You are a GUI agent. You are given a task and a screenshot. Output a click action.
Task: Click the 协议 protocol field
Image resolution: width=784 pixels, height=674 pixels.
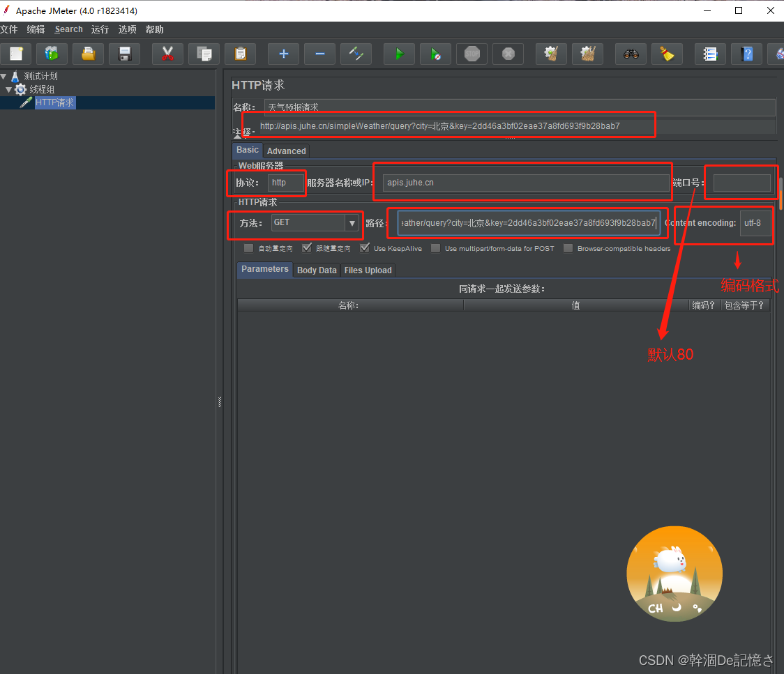[285, 183]
